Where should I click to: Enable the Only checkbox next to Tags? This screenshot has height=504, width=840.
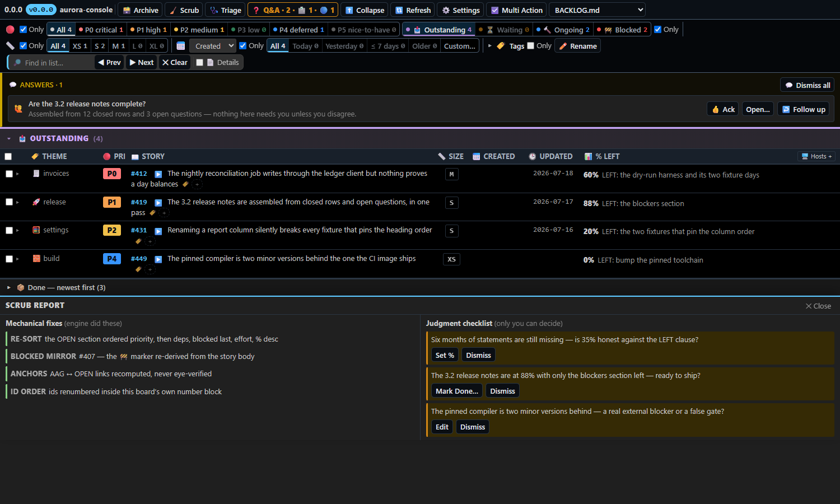[x=531, y=46]
